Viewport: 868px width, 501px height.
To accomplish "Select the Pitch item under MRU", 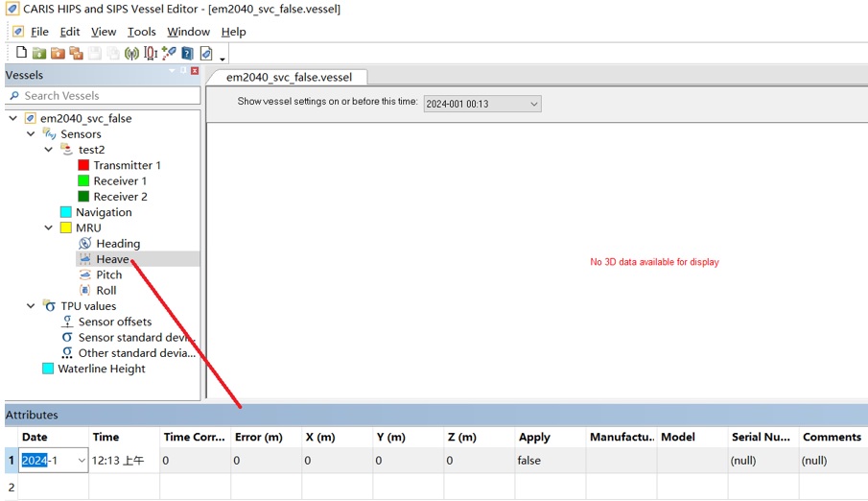I will pos(109,274).
